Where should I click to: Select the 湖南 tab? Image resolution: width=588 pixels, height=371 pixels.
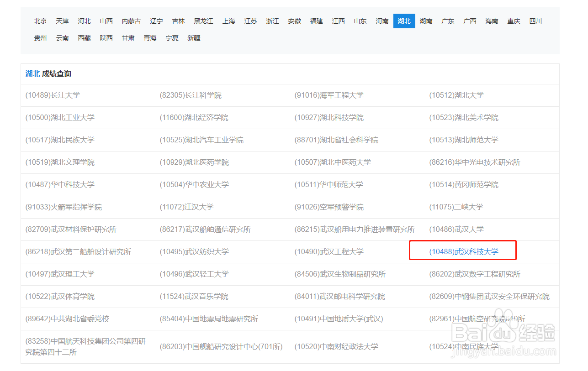[426, 21]
